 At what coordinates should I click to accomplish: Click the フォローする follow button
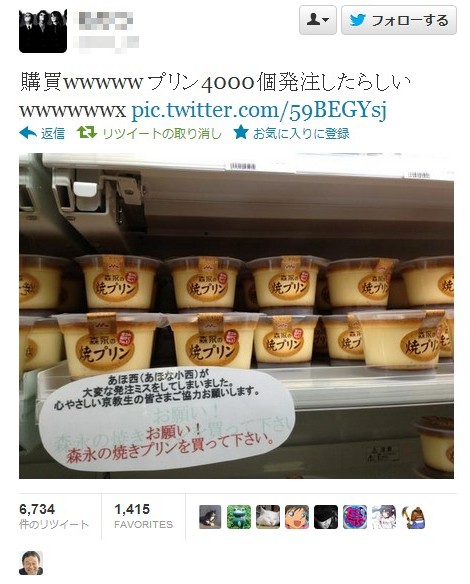coord(399,20)
